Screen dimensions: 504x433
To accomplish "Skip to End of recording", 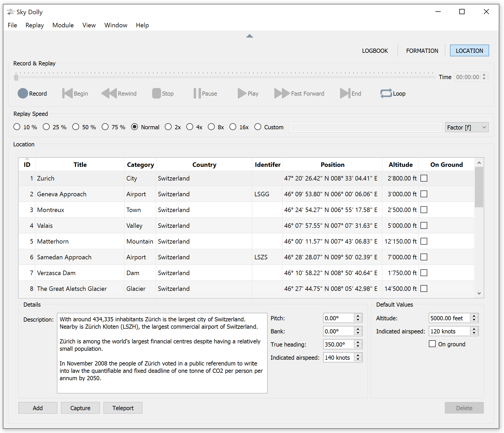I will click(x=351, y=94).
